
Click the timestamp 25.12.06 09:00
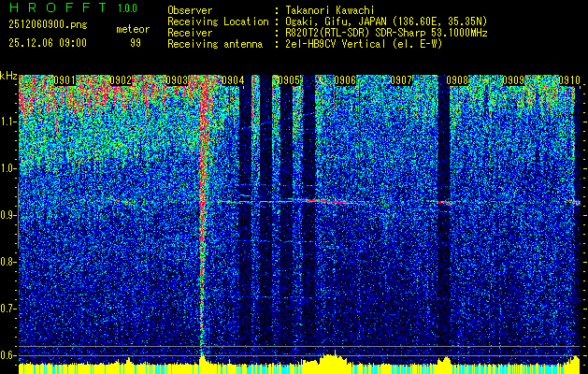tap(48, 43)
